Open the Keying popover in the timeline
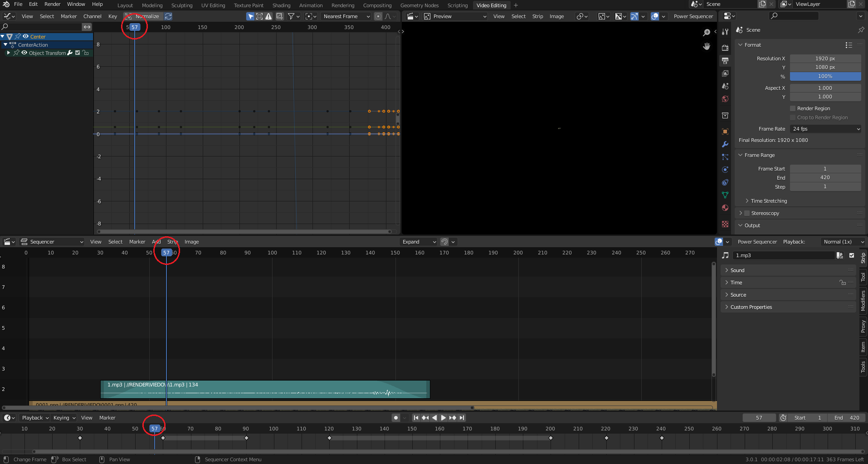Viewport: 868px width, 464px height. click(64, 418)
